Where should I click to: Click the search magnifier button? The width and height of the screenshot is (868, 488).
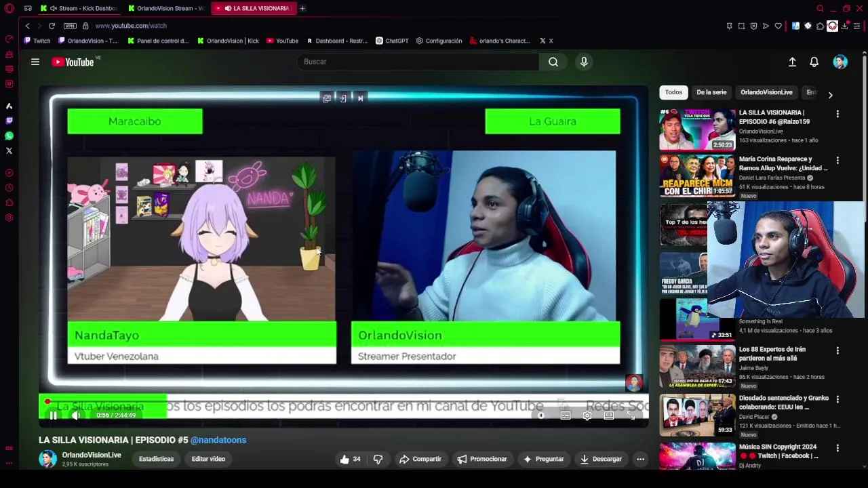[x=553, y=62]
